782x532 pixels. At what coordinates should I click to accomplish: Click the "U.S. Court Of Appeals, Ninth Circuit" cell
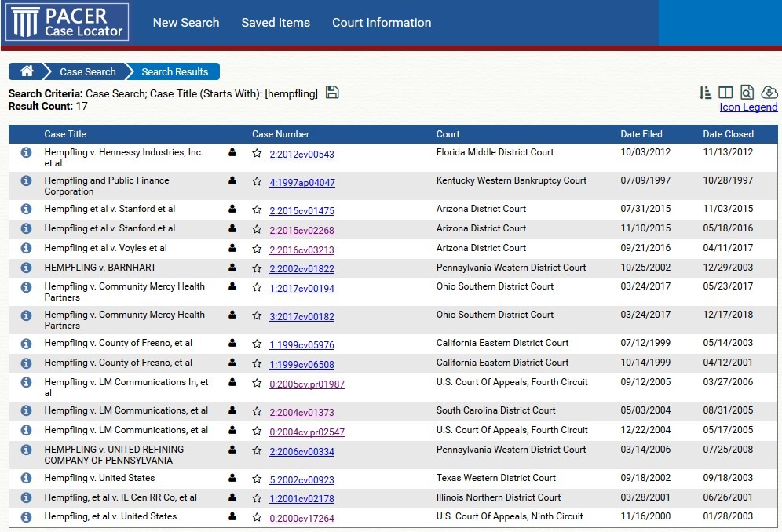point(510,516)
